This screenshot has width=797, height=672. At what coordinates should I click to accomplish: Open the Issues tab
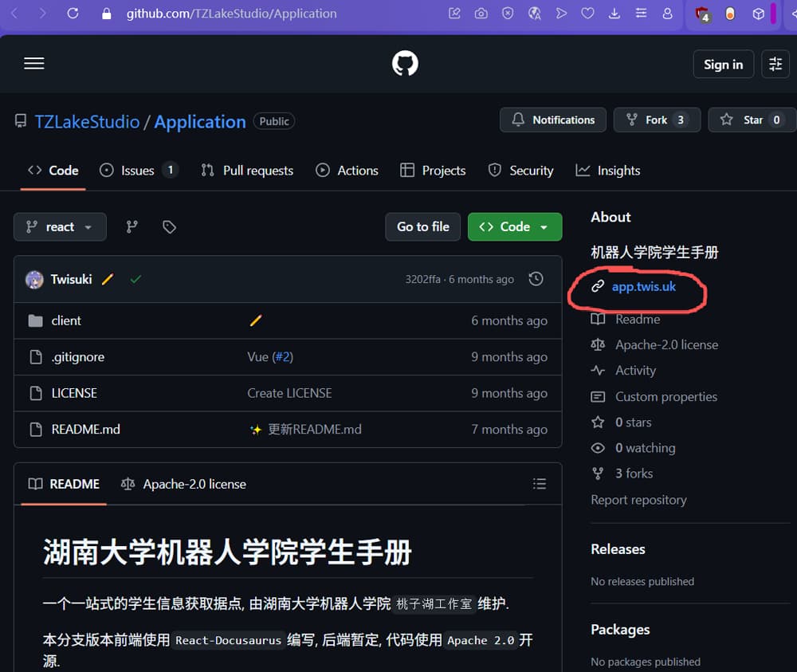(138, 171)
